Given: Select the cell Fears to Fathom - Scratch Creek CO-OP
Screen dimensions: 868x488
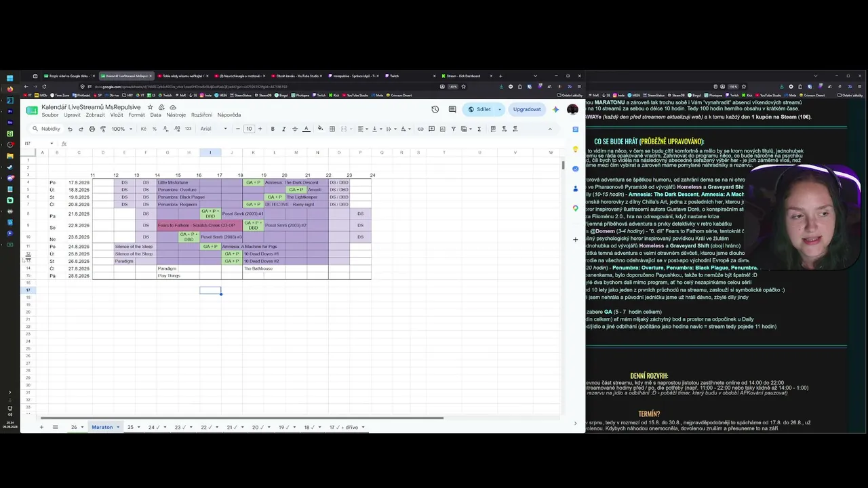Looking at the screenshot, I should coord(199,225).
